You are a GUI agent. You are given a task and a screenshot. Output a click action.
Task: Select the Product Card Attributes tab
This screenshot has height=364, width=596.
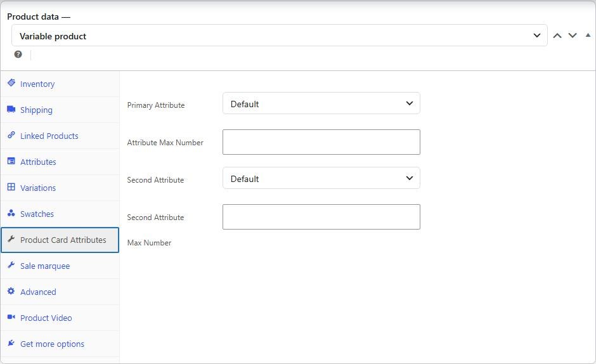[60, 240]
